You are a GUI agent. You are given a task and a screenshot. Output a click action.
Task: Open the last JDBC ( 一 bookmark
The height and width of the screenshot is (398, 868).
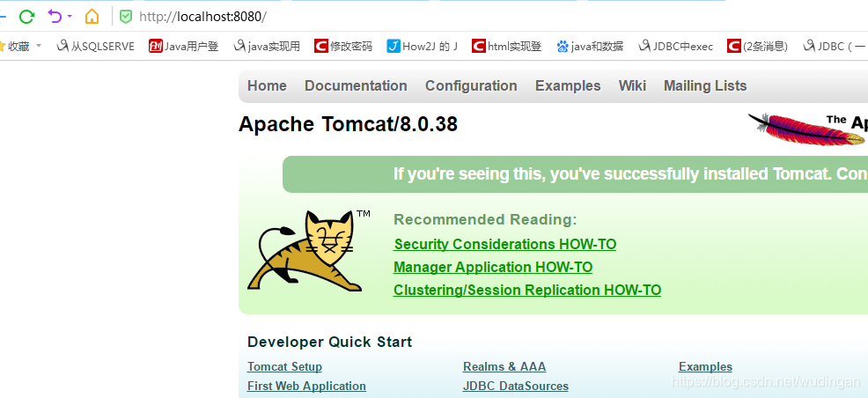coord(835,47)
